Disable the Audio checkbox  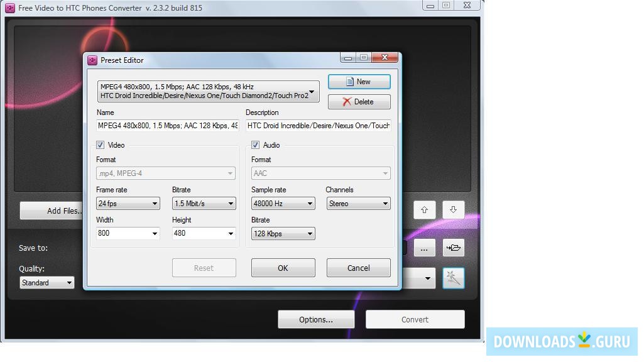point(256,145)
